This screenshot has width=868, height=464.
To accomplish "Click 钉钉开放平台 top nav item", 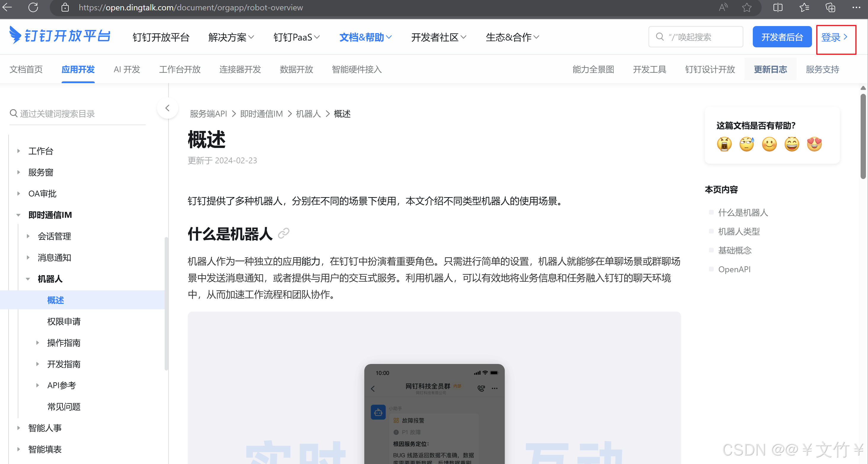I will 161,37.
